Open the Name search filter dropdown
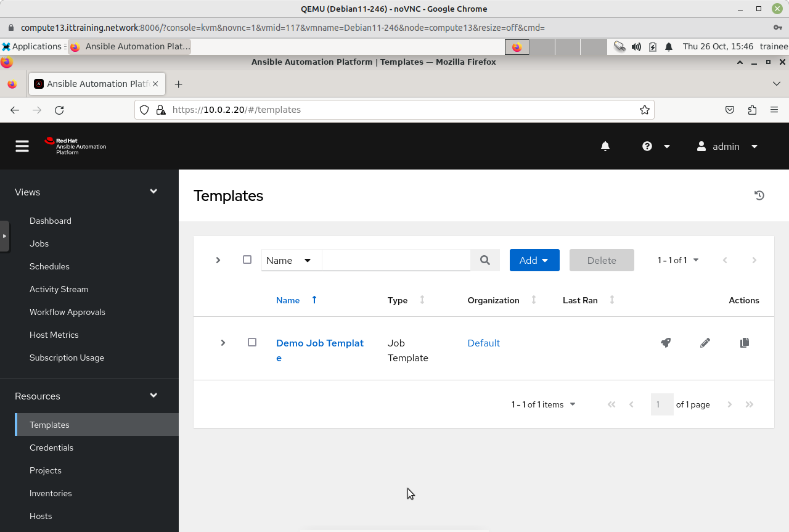The image size is (789, 532). point(292,260)
